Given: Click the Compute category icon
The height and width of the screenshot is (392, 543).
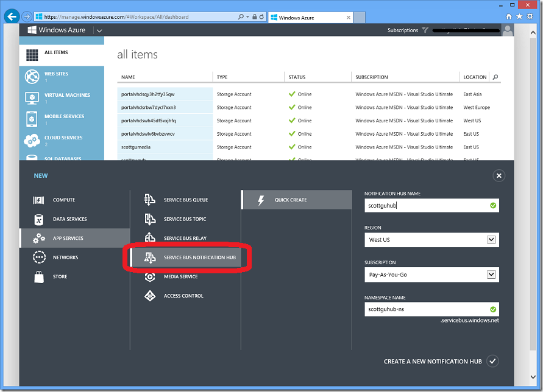Looking at the screenshot, I should (x=38, y=200).
